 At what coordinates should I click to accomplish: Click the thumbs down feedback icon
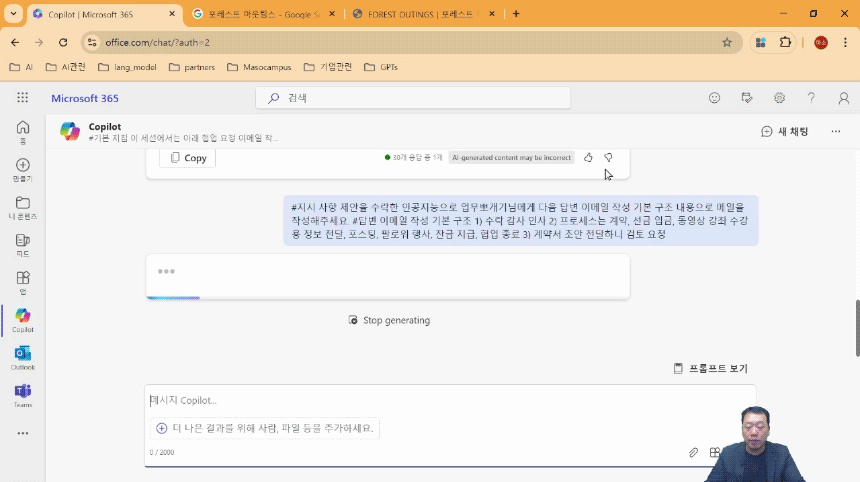608,158
